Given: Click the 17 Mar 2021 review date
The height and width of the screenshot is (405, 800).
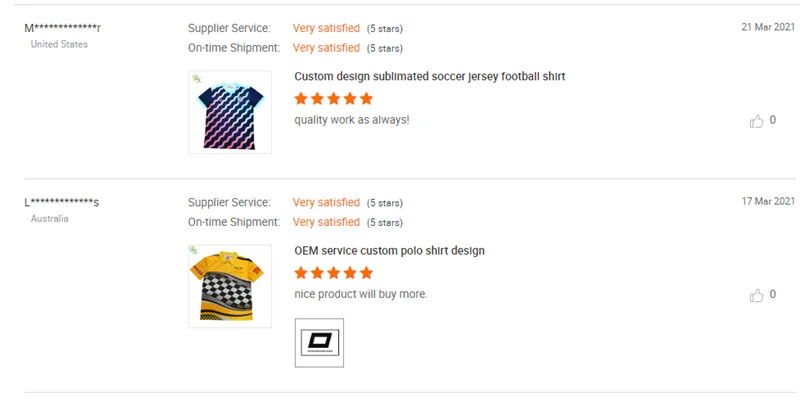Looking at the screenshot, I should pos(768,201).
